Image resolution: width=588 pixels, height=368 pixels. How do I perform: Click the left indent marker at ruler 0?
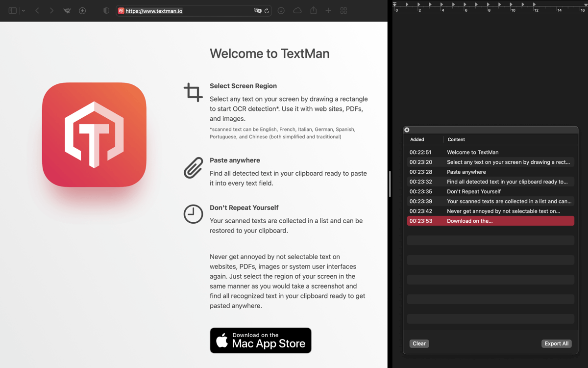[395, 4]
